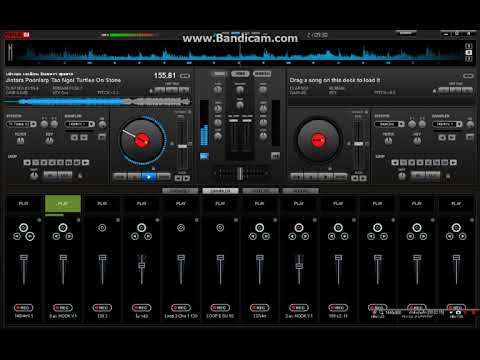Toggle loop mode icon on first sample
This screenshot has height=360, width=480.
23,228
